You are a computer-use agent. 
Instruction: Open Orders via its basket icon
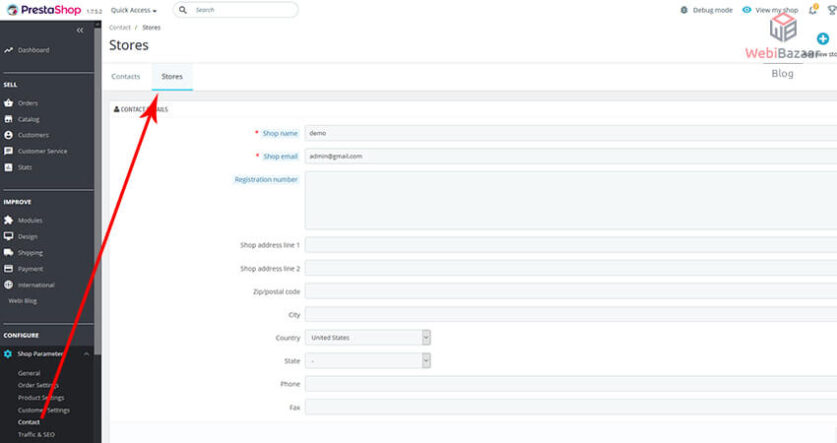(8, 103)
